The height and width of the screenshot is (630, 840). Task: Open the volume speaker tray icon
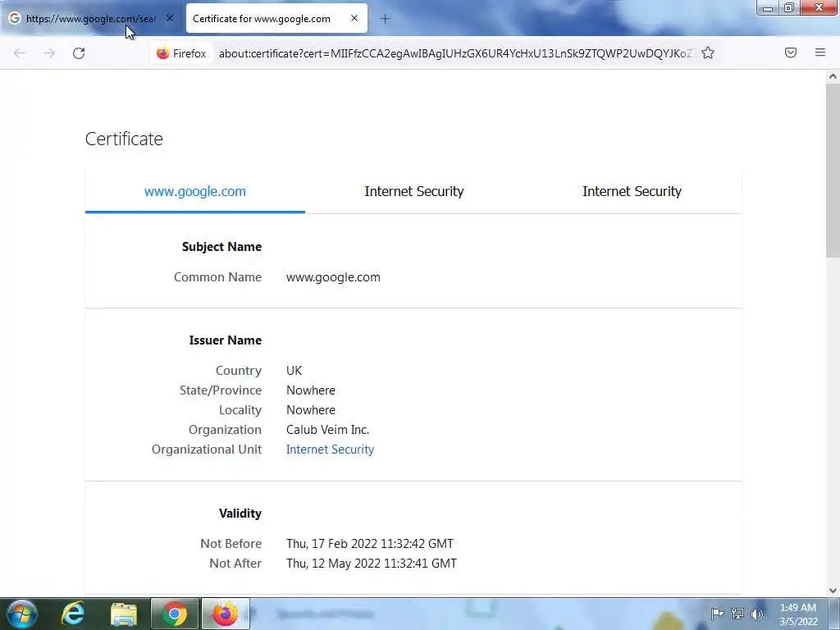[757, 614]
